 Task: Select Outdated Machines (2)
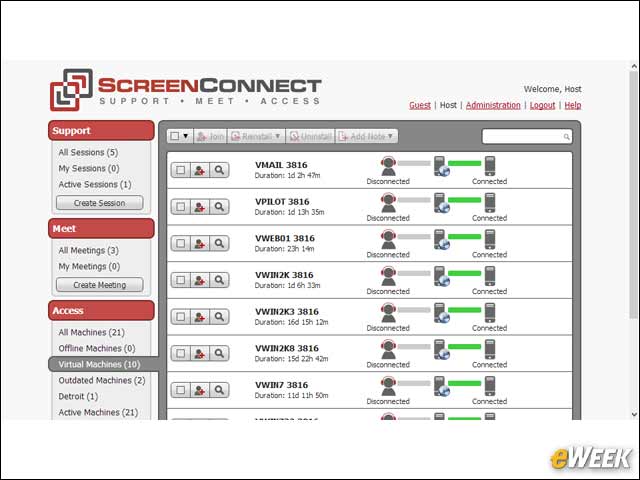pyautogui.click(x=102, y=380)
